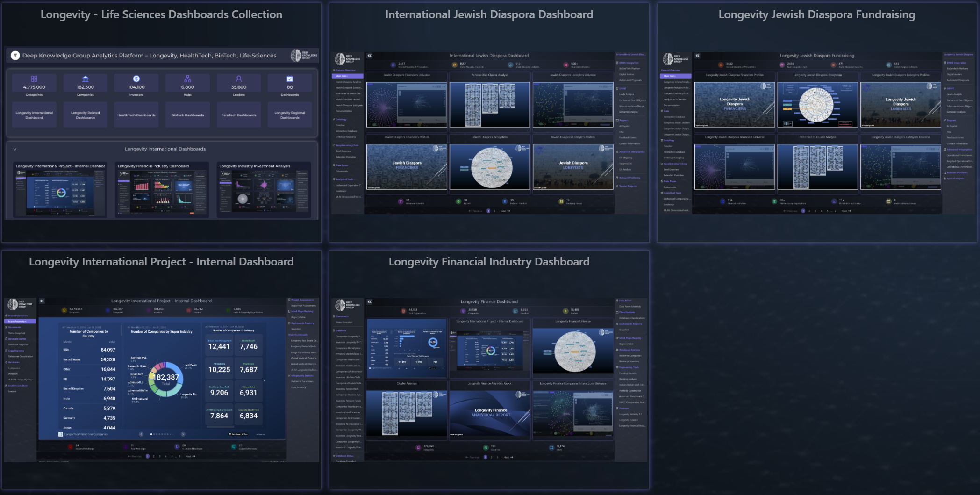Click the Dashboards calendar-check icon

coord(290,79)
